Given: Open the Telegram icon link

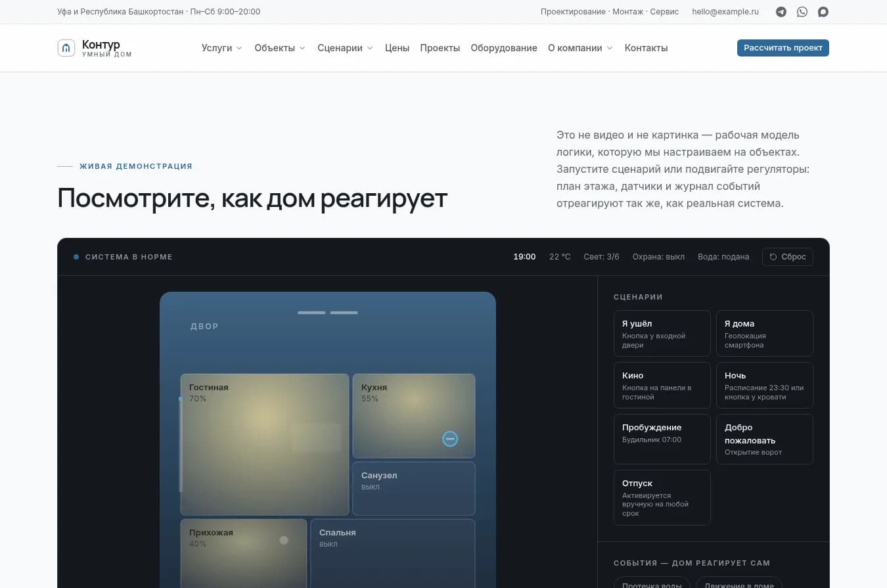Looking at the screenshot, I should coord(781,12).
